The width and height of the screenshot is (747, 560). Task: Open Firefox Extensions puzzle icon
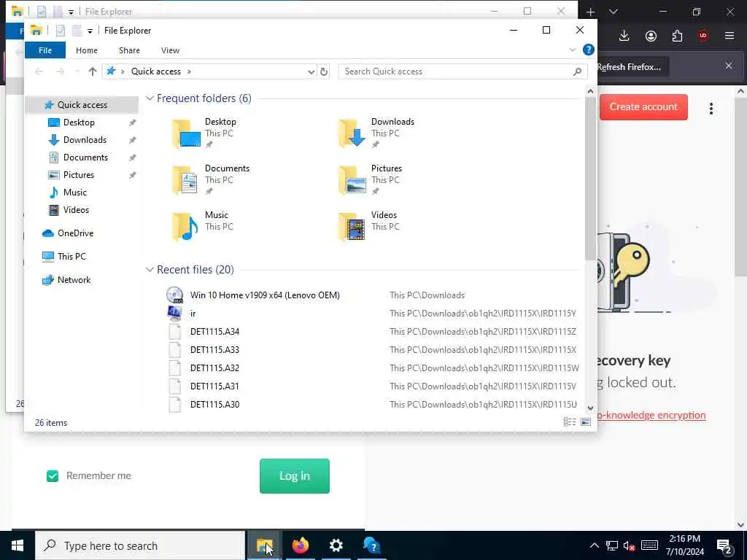(677, 36)
